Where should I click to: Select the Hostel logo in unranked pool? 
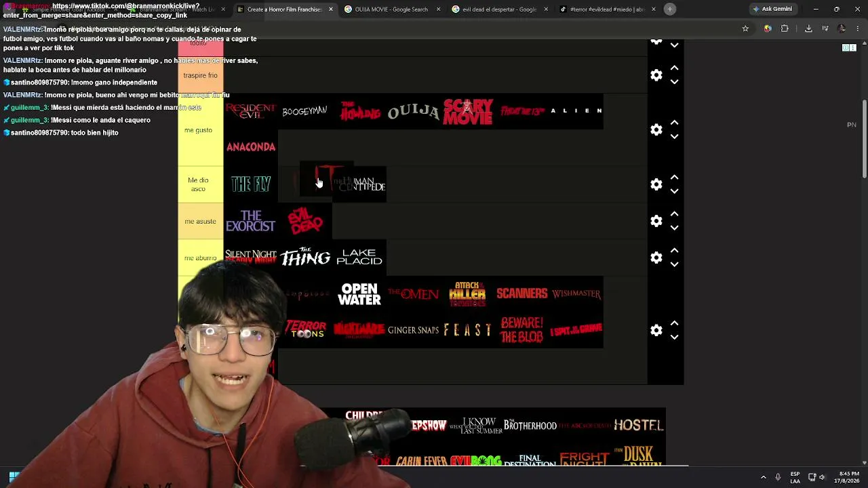[x=638, y=426]
